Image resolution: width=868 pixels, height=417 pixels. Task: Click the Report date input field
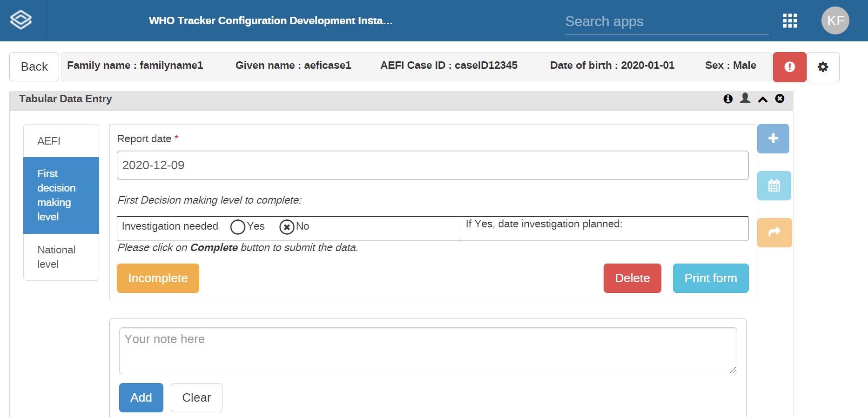coord(432,165)
